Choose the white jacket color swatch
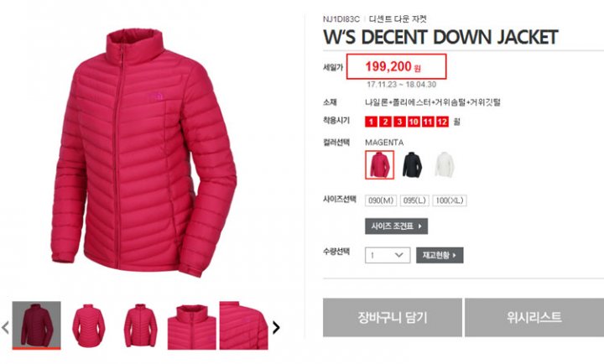This screenshot has width=604, height=364. [x=445, y=165]
